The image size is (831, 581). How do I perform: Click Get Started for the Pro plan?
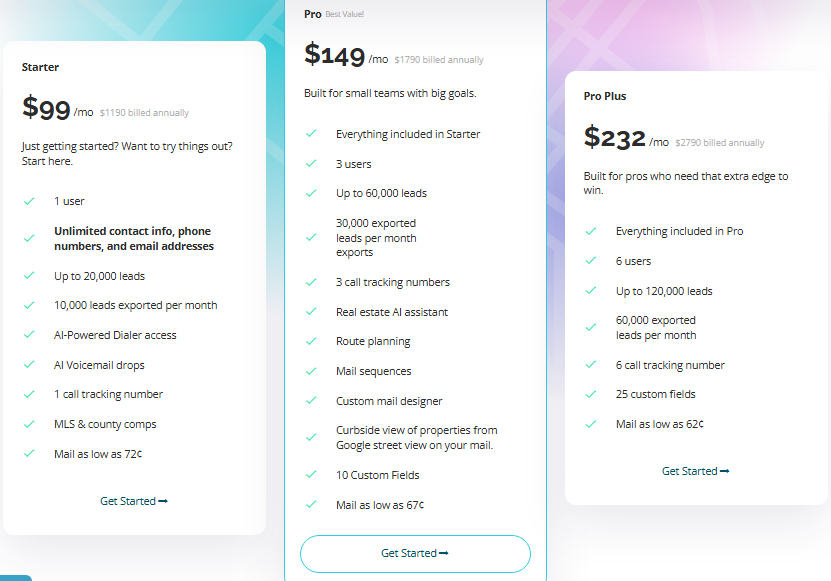pos(415,554)
